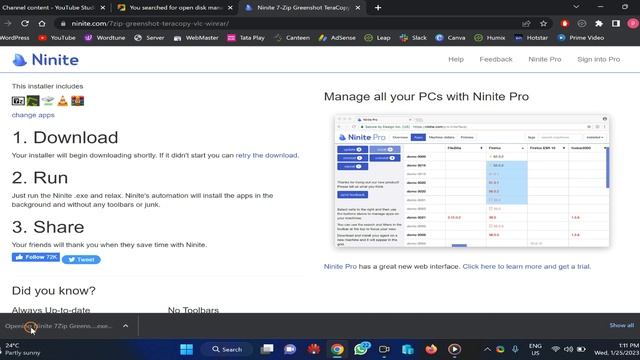Open the Wi-Fi network status icon
This screenshot has width=640, height=360.
pyautogui.click(x=555, y=349)
